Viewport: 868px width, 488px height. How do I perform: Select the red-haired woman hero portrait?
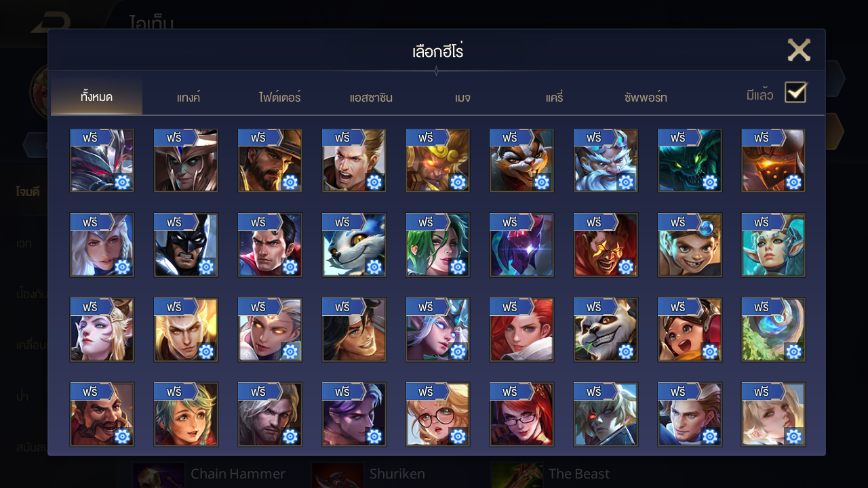(521, 329)
